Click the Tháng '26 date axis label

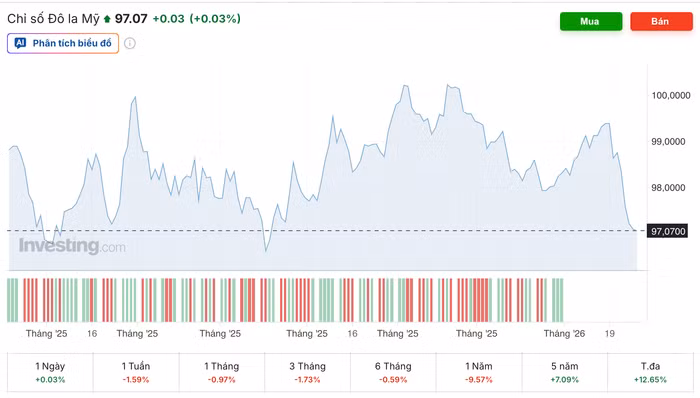pyautogui.click(x=564, y=333)
